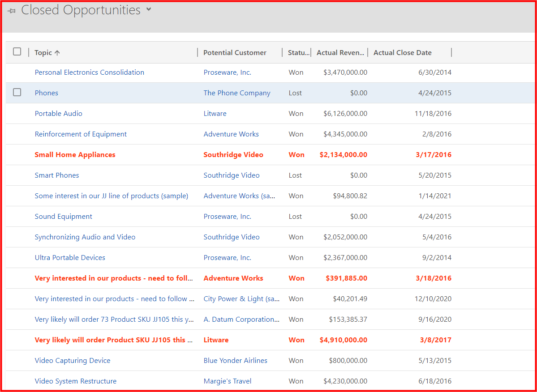The width and height of the screenshot is (537, 392).
Task: Open bold red Adventure Works customer link
Action: tap(233, 278)
